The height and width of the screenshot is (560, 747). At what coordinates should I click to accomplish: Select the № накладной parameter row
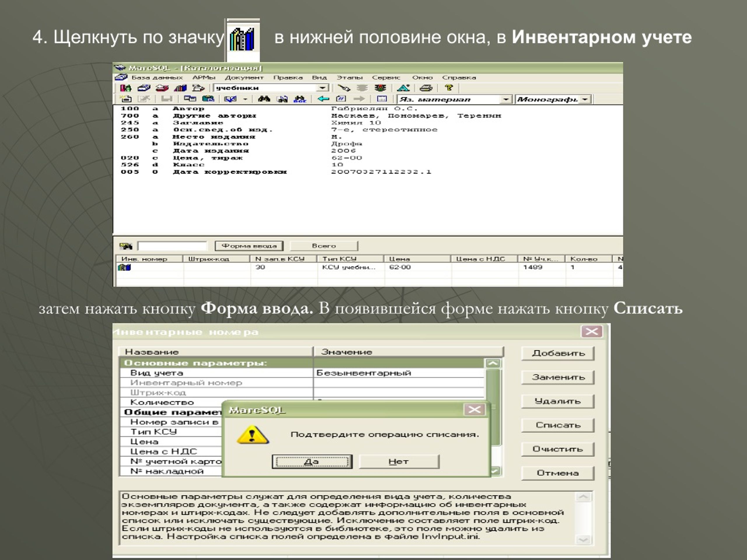(x=171, y=471)
